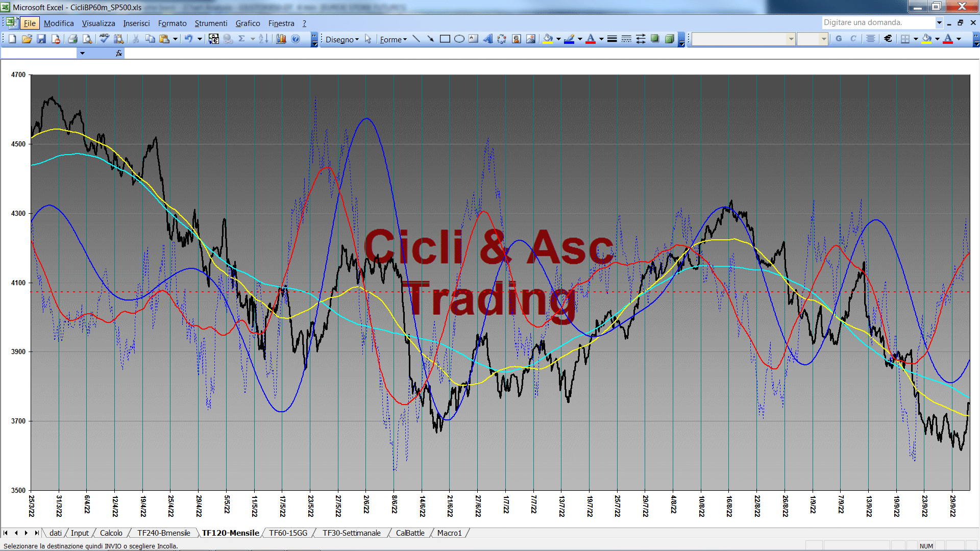Click the Euro conversion tool icon
Image resolution: width=980 pixels, height=551 pixels.
[214, 39]
